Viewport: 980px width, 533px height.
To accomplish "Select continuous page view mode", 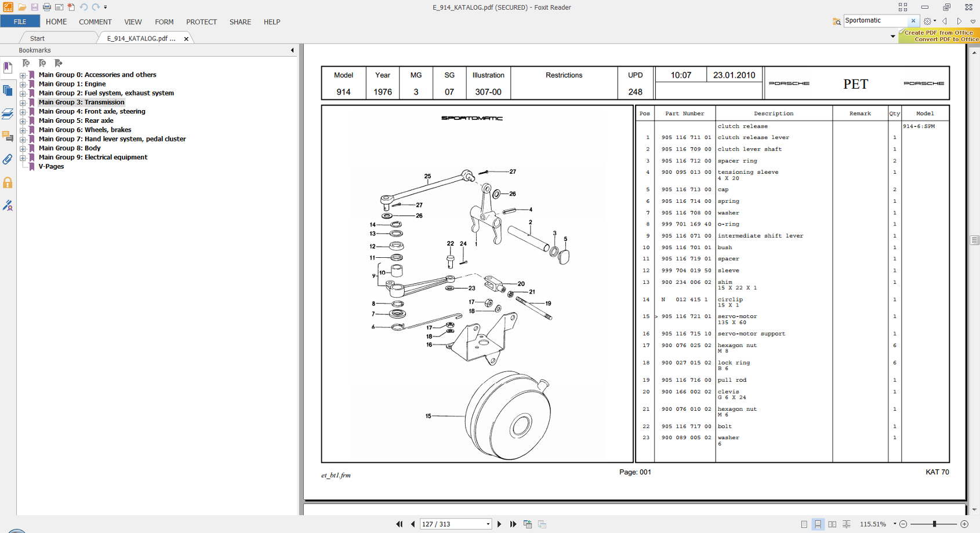I will click(818, 524).
